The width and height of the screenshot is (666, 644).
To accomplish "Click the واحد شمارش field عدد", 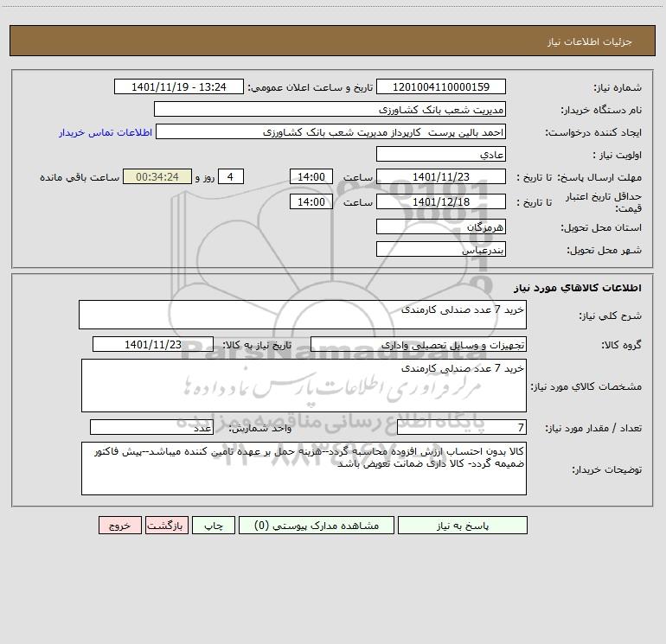I will pyautogui.click(x=151, y=427).
